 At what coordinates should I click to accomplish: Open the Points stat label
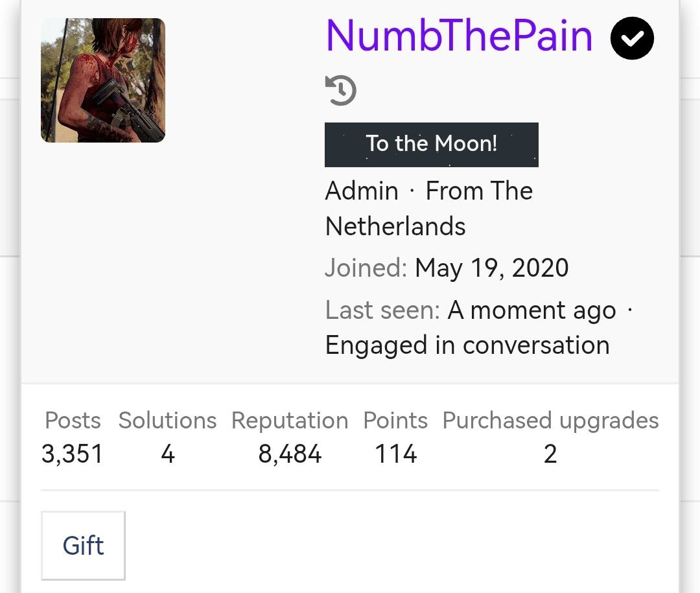395,420
